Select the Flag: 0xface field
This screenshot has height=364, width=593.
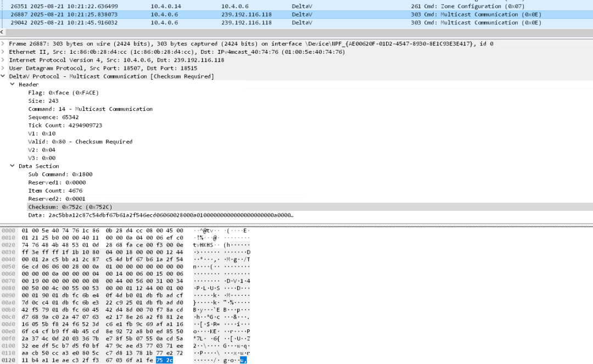pos(53,93)
